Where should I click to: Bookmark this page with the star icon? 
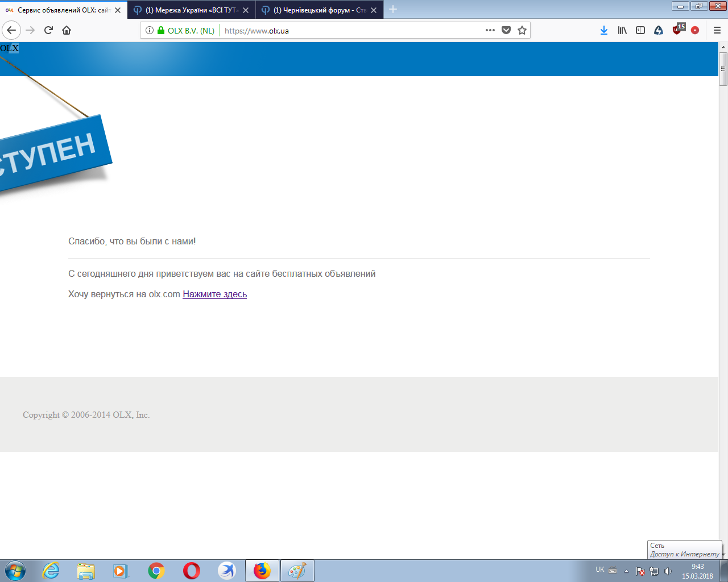tap(522, 30)
